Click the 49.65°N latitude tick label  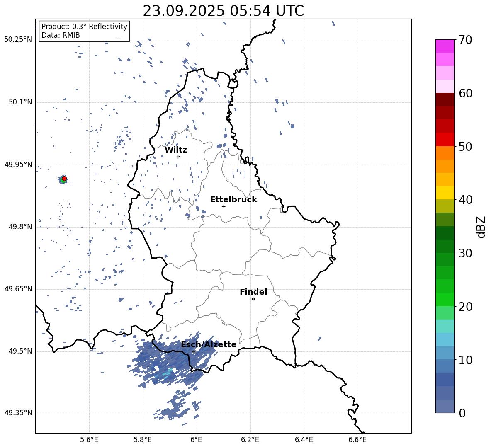tap(18, 289)
